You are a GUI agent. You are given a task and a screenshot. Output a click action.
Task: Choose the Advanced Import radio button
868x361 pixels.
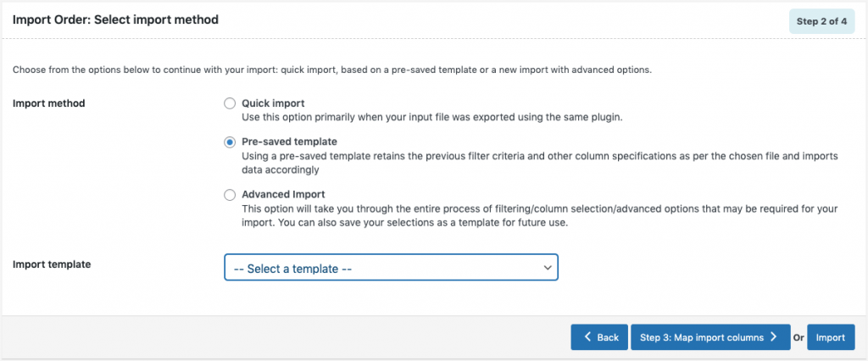[230, 195]
